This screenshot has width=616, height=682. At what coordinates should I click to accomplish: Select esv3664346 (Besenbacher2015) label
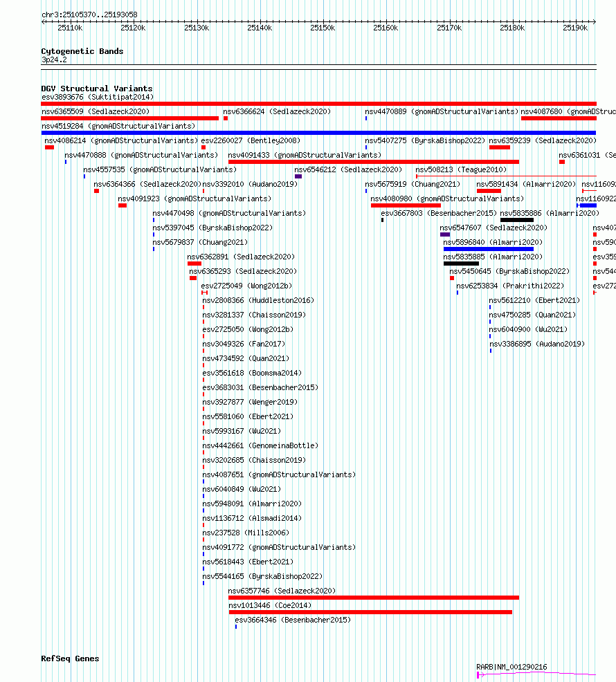[293, 620]
